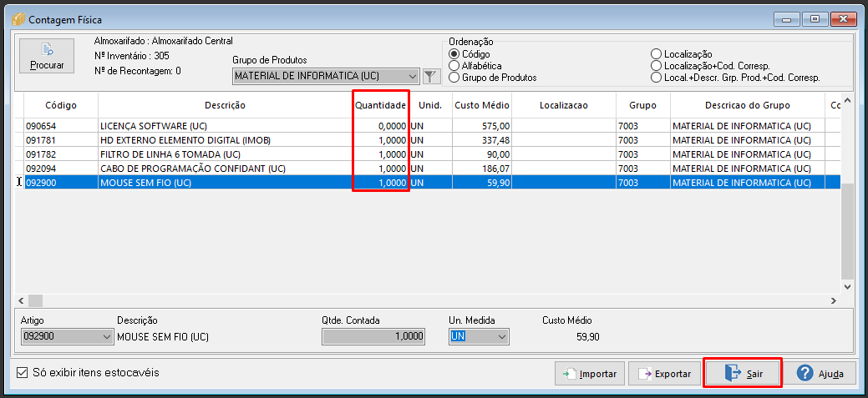
Task: Click the horizontal scrollbar right arrow
Action: [x=833, y=300]
